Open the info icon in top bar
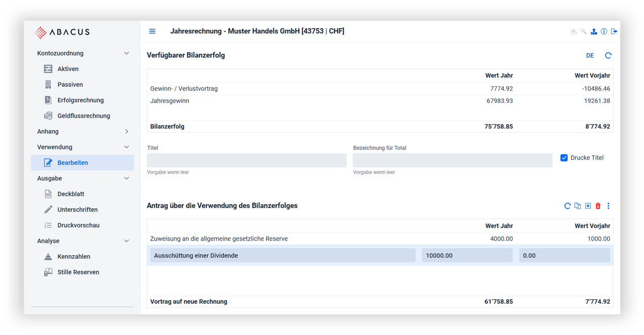 [604, 31]
